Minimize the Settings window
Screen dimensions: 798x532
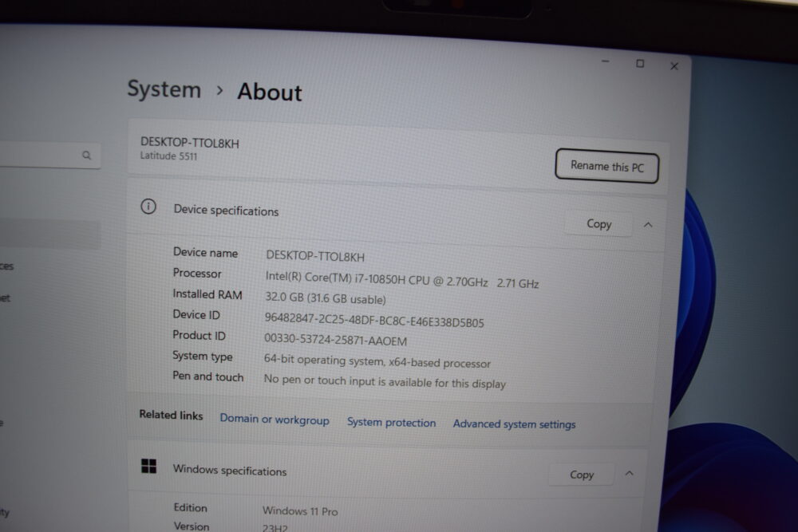coord(605,61)
